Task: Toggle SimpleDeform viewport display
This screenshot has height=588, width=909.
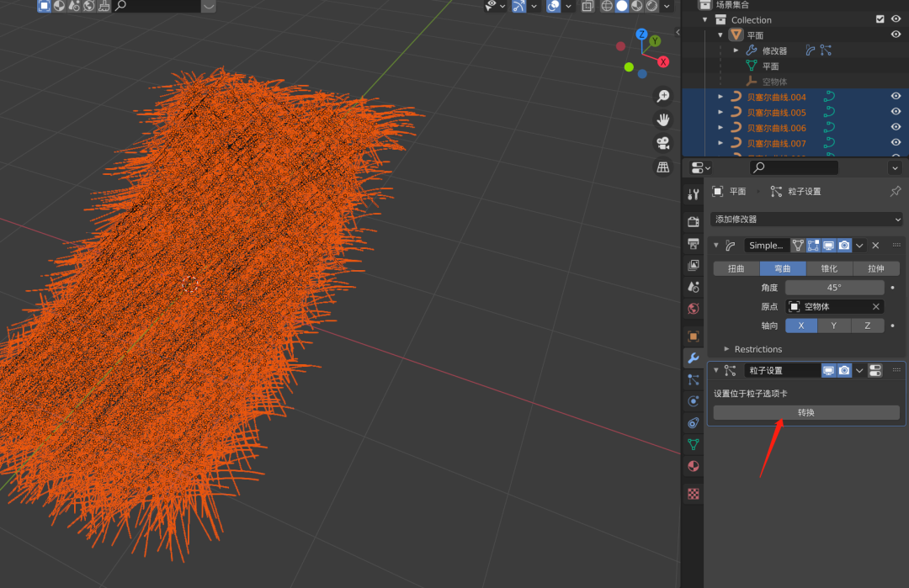Action: pyautogui.click(x=829, y=246)
